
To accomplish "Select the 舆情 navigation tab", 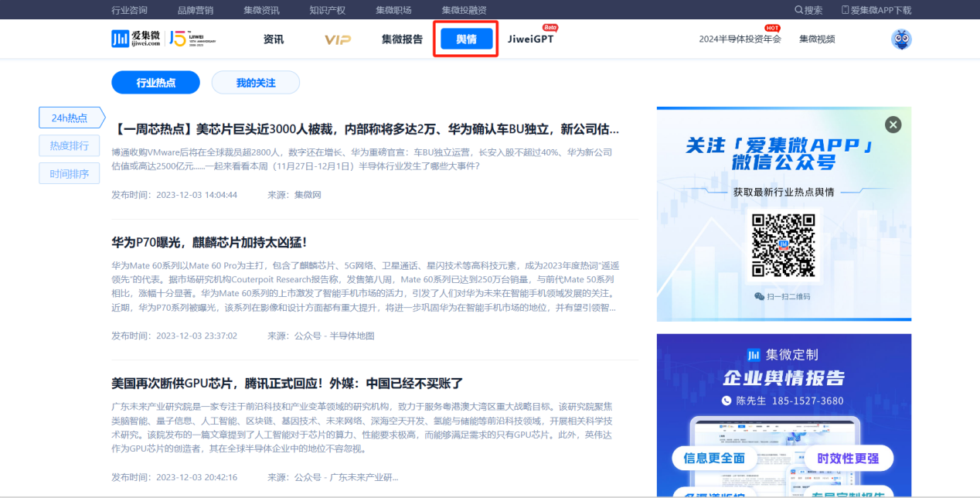I will coord(466,39).
